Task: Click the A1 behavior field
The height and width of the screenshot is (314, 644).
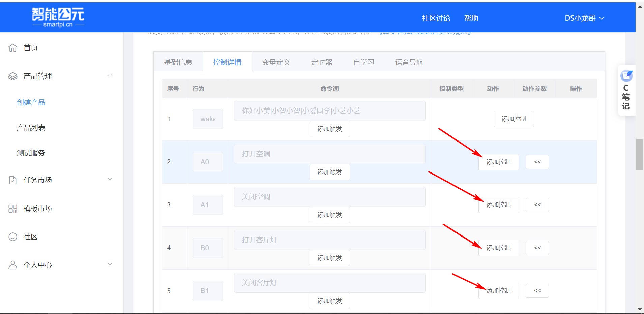Action: click(208, 205)
